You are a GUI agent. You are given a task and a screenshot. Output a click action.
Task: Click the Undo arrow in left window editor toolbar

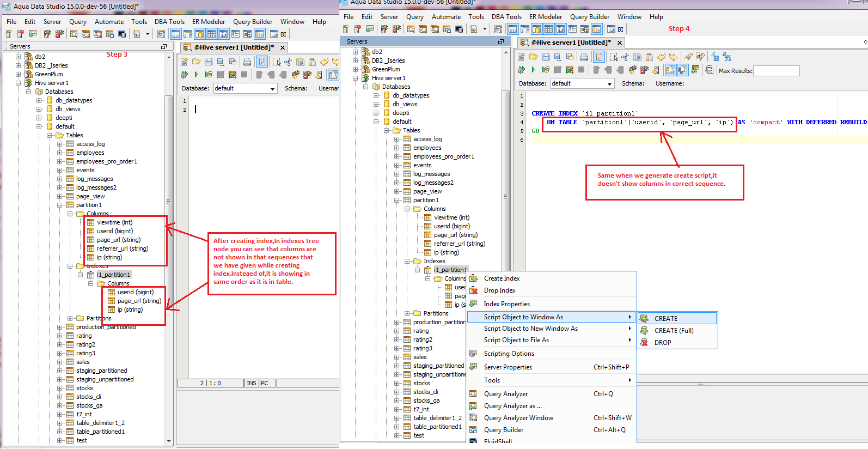[x=324, y=62]
